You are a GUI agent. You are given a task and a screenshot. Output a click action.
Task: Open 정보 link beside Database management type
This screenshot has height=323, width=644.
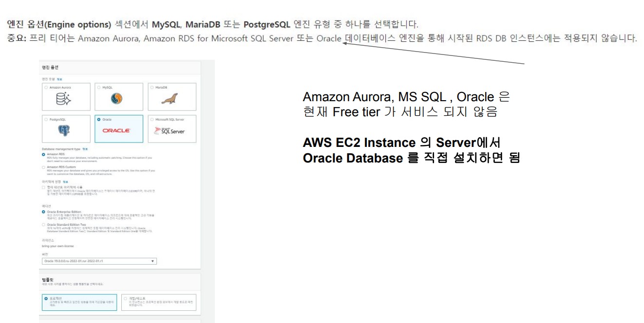coord(85,149)
